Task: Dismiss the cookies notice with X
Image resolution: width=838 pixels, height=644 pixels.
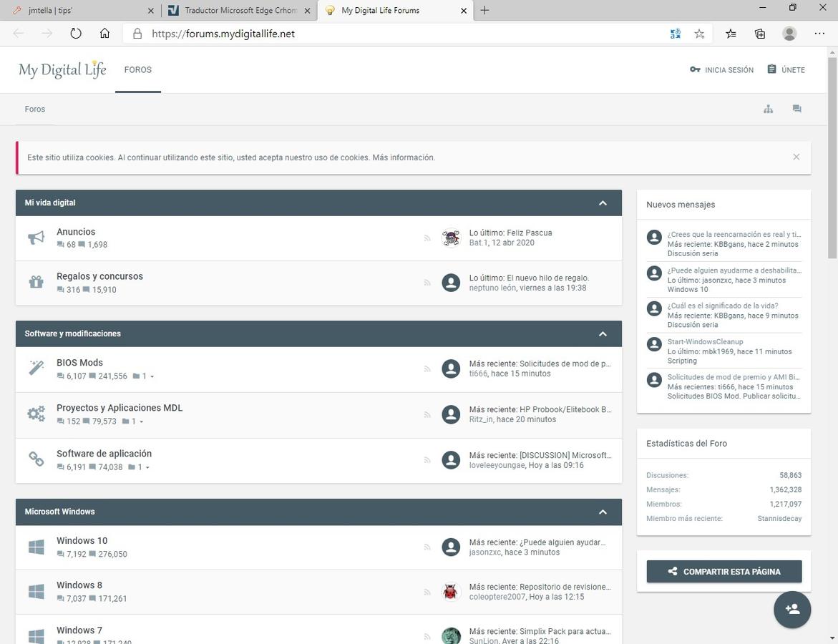Action: coord(796,157)
